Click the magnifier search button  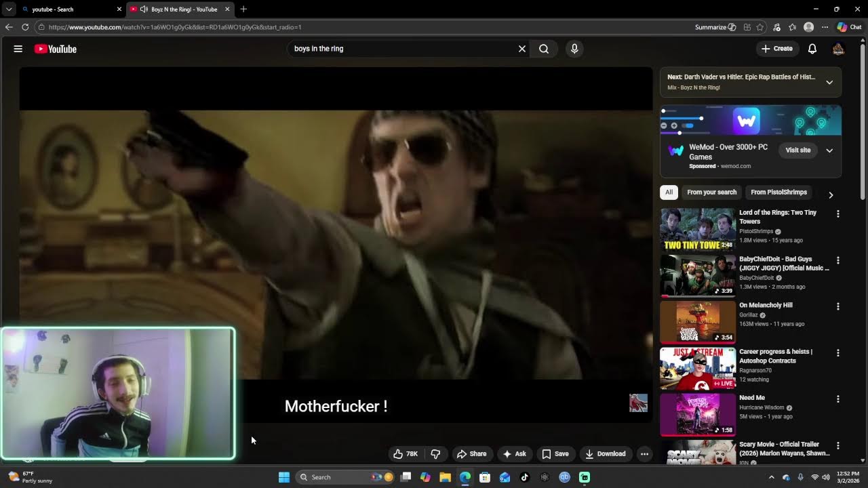tap(544, 49)
